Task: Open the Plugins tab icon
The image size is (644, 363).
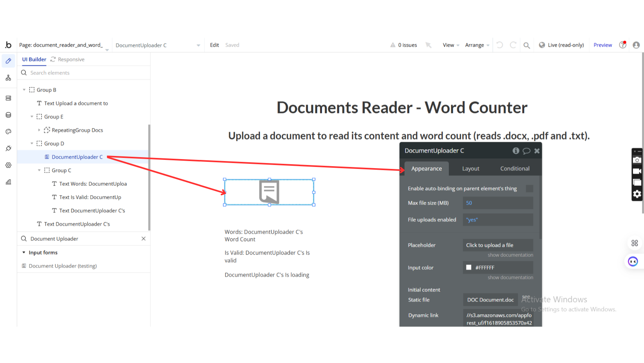Action: 8,148
